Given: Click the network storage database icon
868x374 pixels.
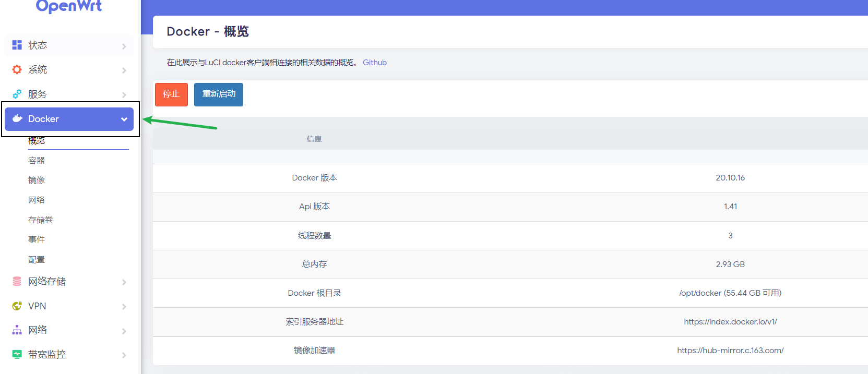Looking at the screenshot, I should click(x=17, y=282).
